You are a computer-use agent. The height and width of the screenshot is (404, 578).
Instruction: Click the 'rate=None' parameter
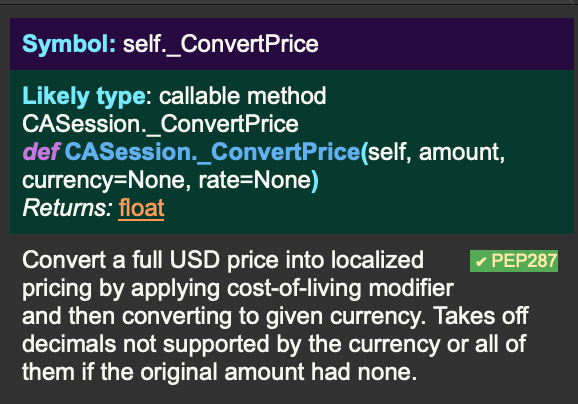255,180
